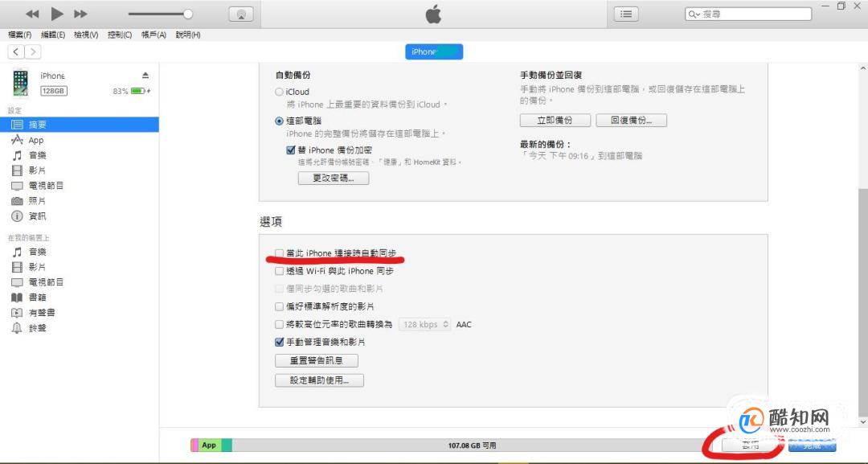Click the 回復備份... button
Screen dimensions: 868x464
coord(631,120)
